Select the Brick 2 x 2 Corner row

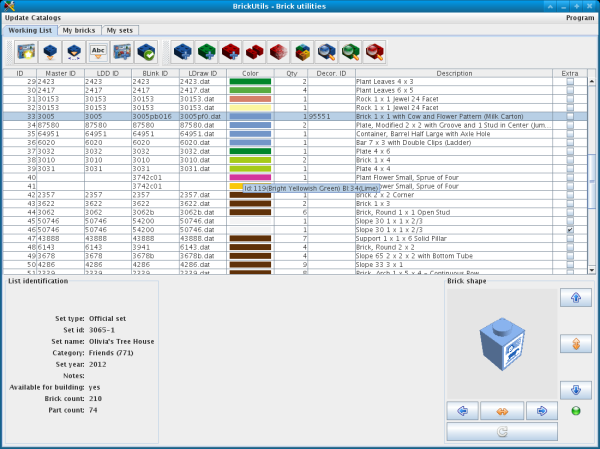[x=295, y=195]
